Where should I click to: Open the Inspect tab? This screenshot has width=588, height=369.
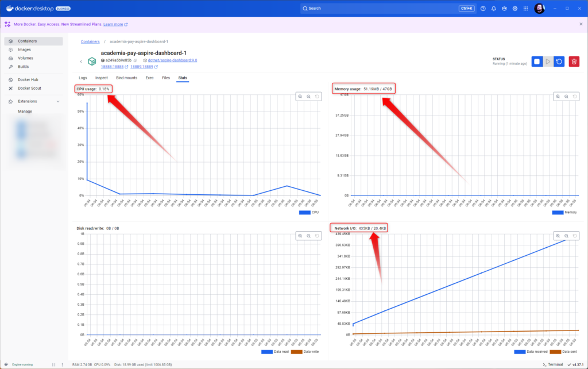101,78
